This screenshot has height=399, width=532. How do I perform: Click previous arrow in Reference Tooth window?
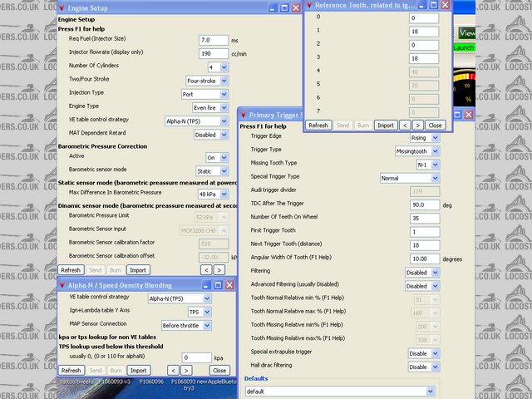[x=405, y=125]
